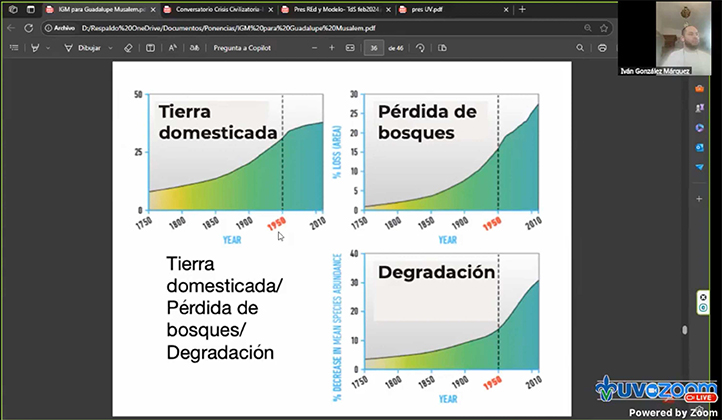
Task: Open Outlook in the sidebar
Action: click(699, 148)
